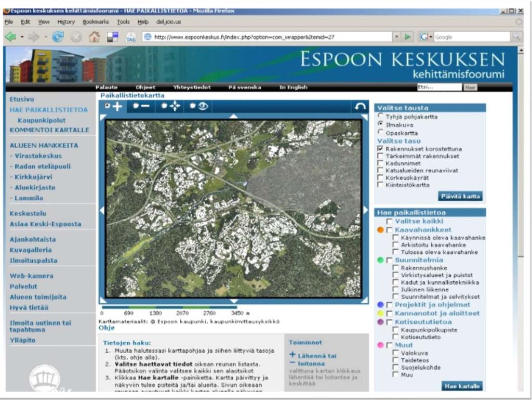The width and height of the screenshot is (532, 400).
Task: Click the browser URL address field
Action: point(268,37)
